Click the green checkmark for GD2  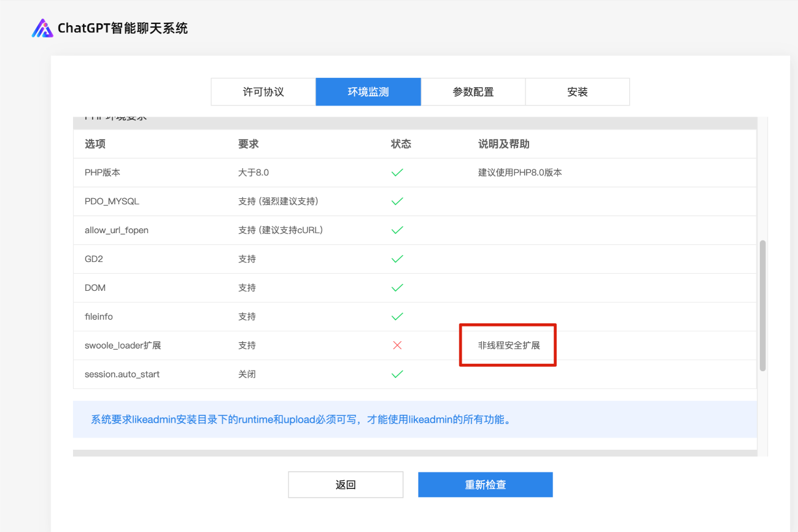point(397,259)
